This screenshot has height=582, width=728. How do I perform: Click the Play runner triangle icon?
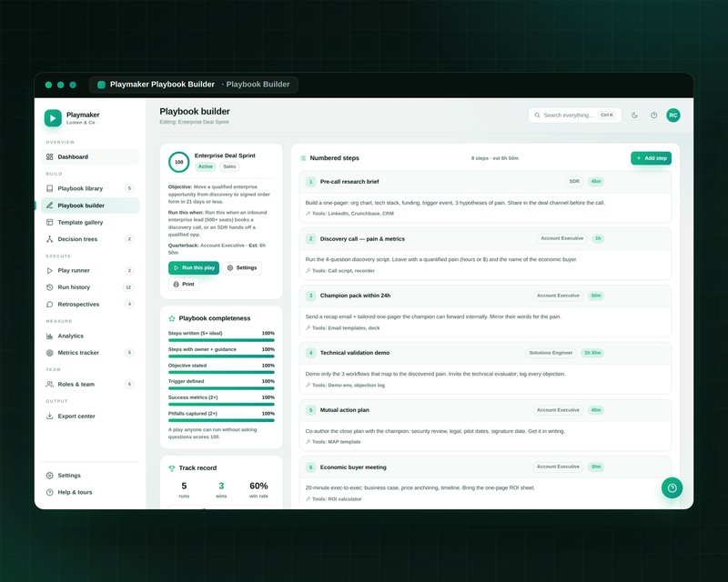coord(50,271)
